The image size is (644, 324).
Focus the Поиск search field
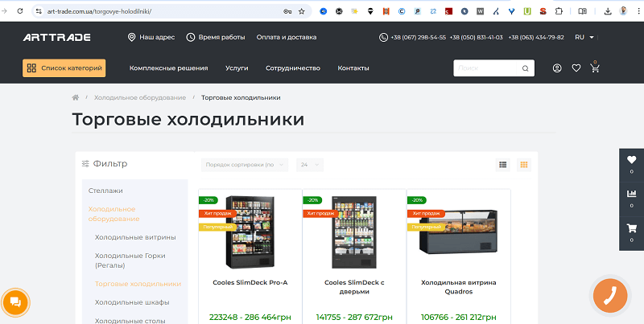485,68
